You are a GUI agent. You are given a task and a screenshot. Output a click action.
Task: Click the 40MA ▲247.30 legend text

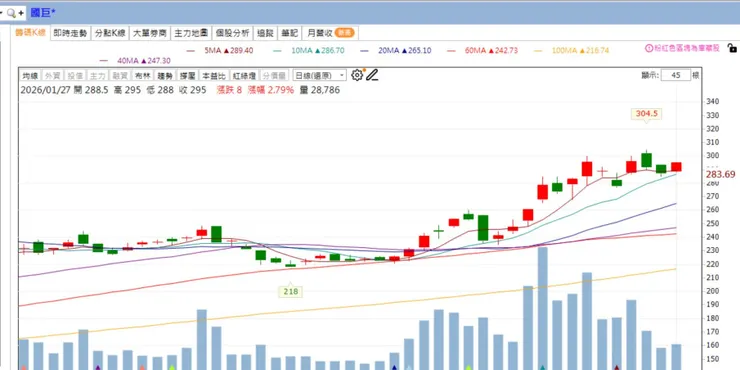(x=144, y=61)
